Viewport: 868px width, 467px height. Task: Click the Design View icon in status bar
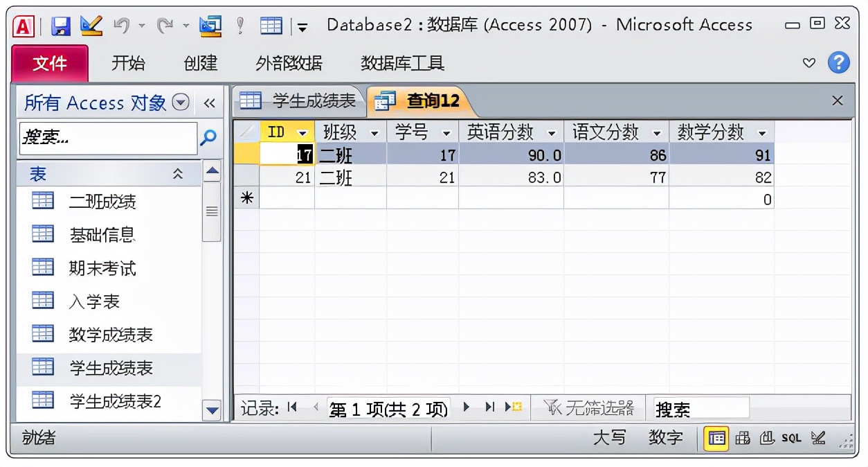coord(817,438)
